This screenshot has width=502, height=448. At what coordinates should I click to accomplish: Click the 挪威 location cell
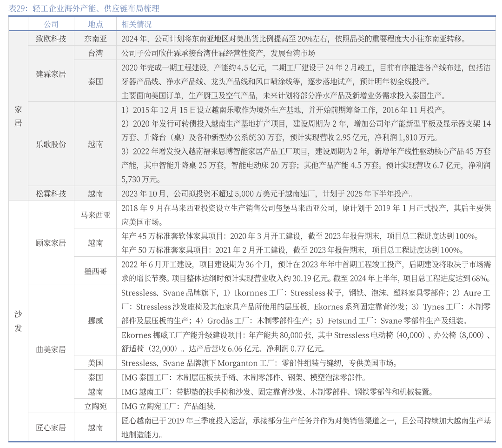coord(95,321)
